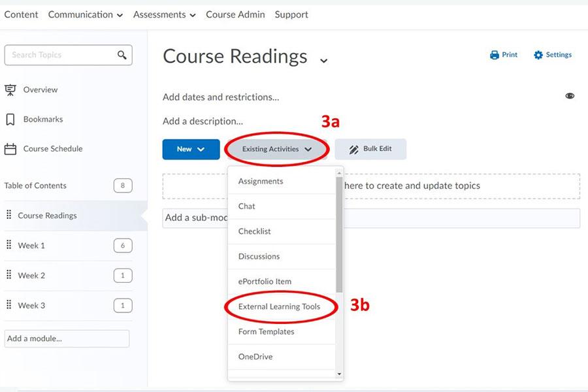Image resolution: width=588 pixels, height=392 pixels.
Task: Open the Existing Activities dropdown
Action: pos(277,149)
